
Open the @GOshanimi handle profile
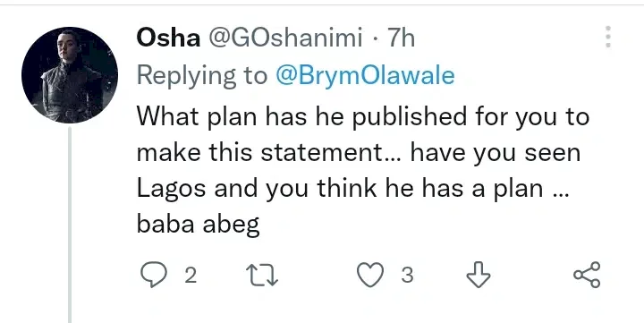[285, 38]
